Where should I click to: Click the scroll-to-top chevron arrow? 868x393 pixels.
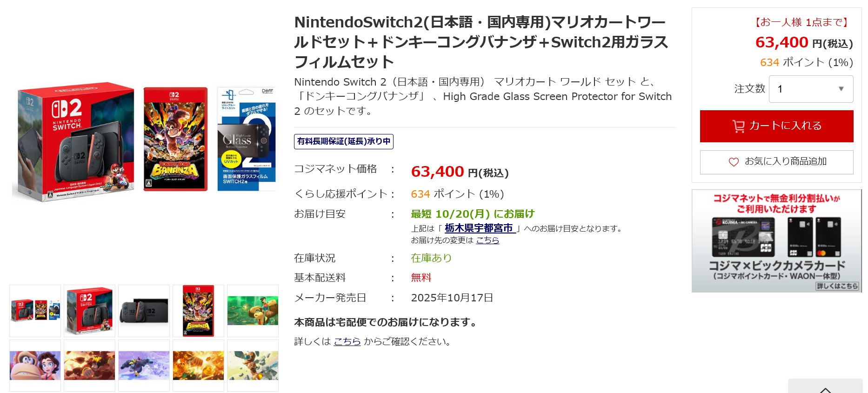click(825, 389)
